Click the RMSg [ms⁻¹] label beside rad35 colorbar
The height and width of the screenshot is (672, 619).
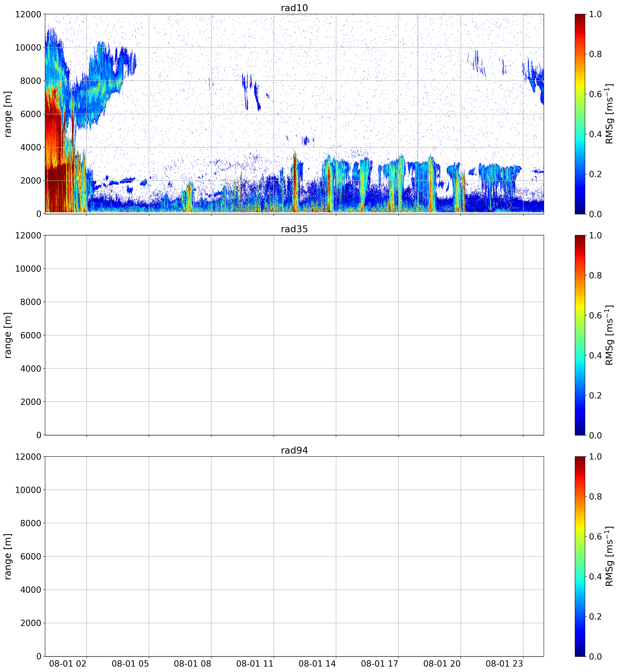coord(609,335)
